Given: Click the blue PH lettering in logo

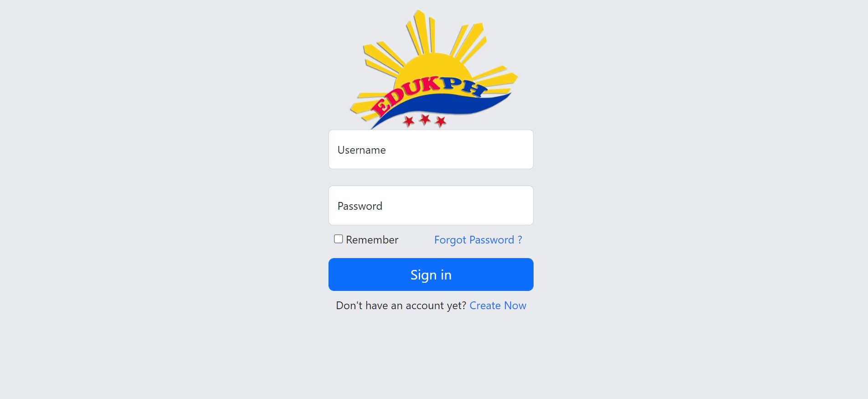Looking at the screenshot, I should click(464, 87).
